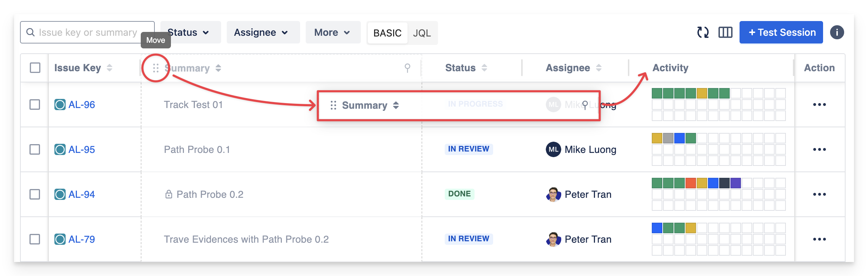Click the + Test Session button
868x276 pixels.
(x=781, y=32)
